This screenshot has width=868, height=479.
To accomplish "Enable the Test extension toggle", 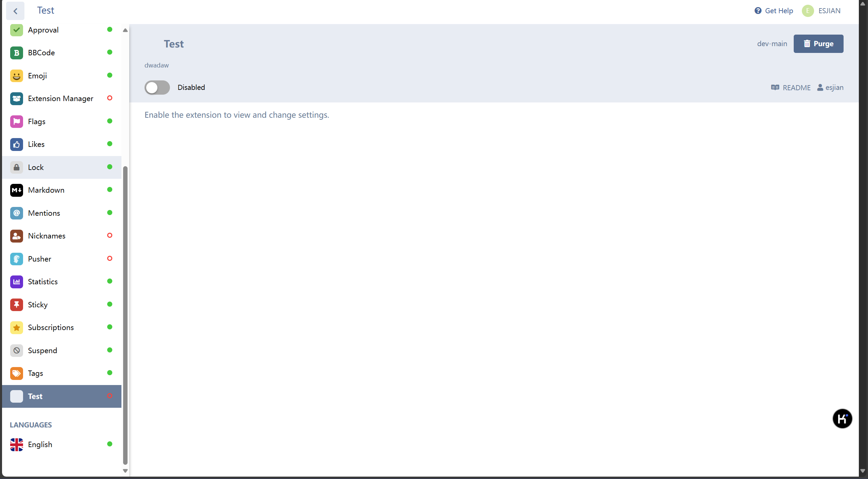I will [x=157, y=88].
